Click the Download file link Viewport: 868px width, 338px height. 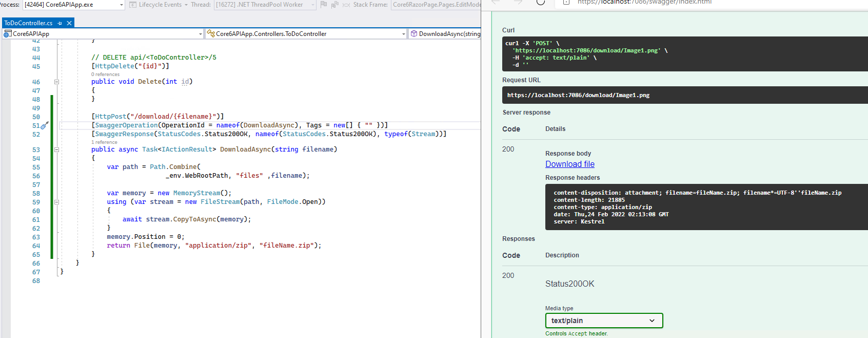tap(570, 164)
